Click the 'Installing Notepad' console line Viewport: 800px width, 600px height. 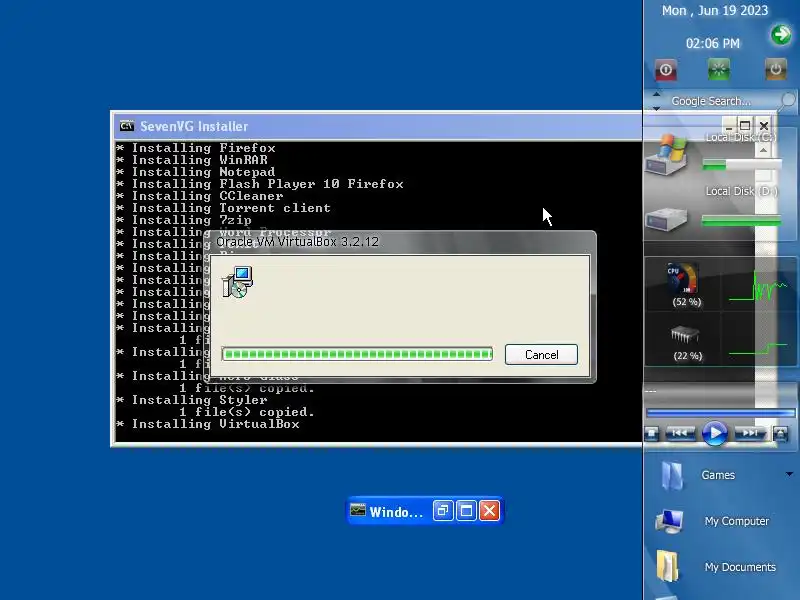(196, 172)
